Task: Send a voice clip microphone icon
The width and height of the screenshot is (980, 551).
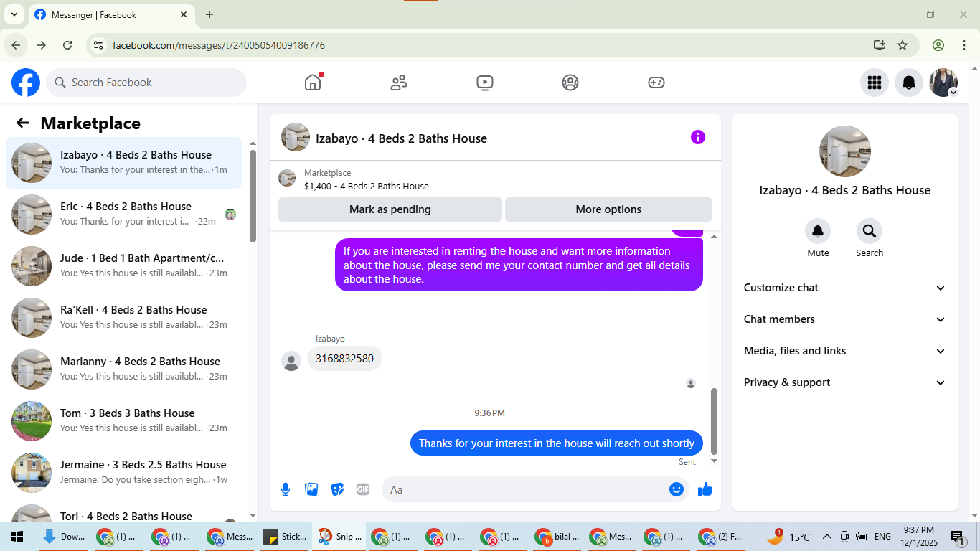Action: [286, 489]
